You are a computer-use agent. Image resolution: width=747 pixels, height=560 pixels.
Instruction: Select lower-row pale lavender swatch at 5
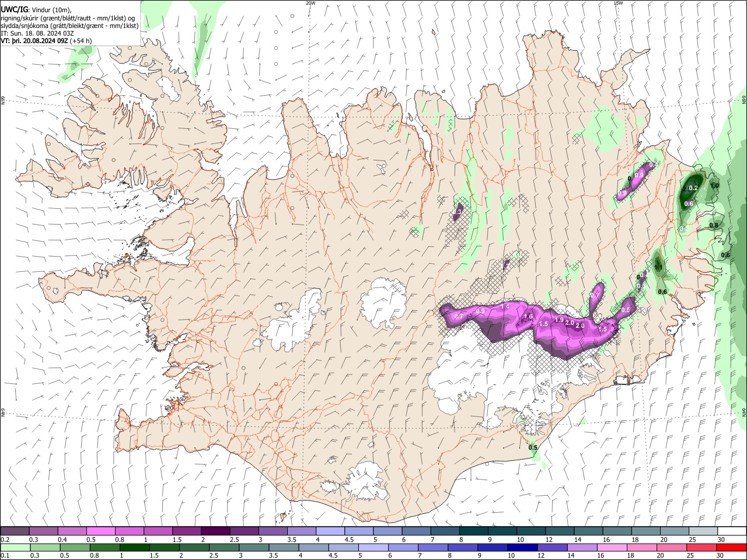(373, 547)
